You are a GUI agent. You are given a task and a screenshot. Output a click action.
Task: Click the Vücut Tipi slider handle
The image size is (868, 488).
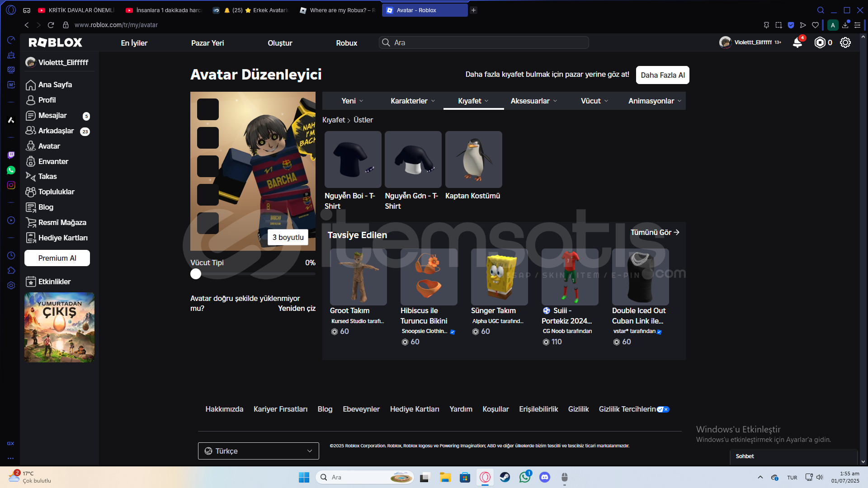196,274
